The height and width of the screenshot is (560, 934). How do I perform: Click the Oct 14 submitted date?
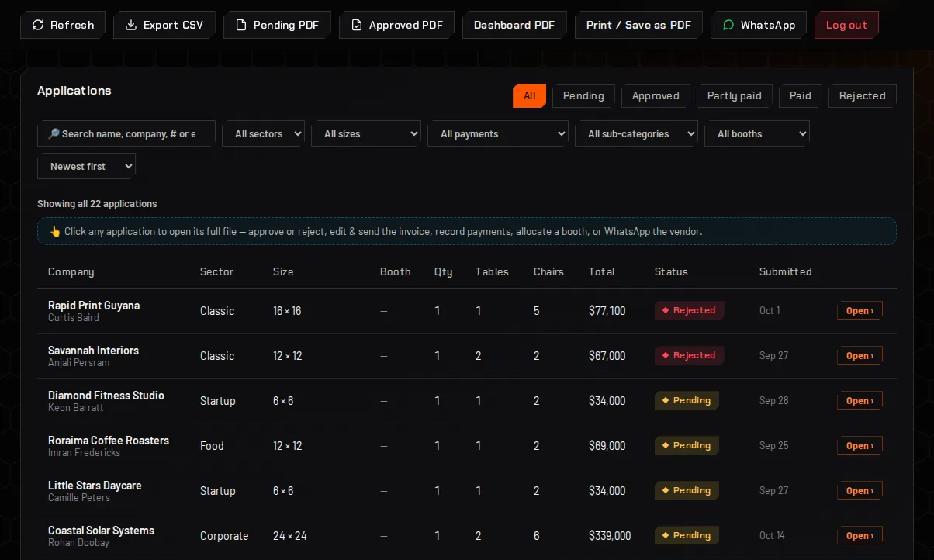pos(772,535)
